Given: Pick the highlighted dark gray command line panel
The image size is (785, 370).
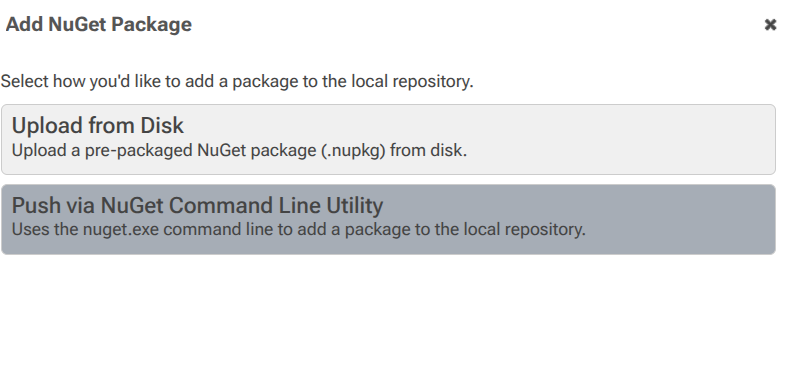Looking at the screenshot, I should tap(388, 219).
